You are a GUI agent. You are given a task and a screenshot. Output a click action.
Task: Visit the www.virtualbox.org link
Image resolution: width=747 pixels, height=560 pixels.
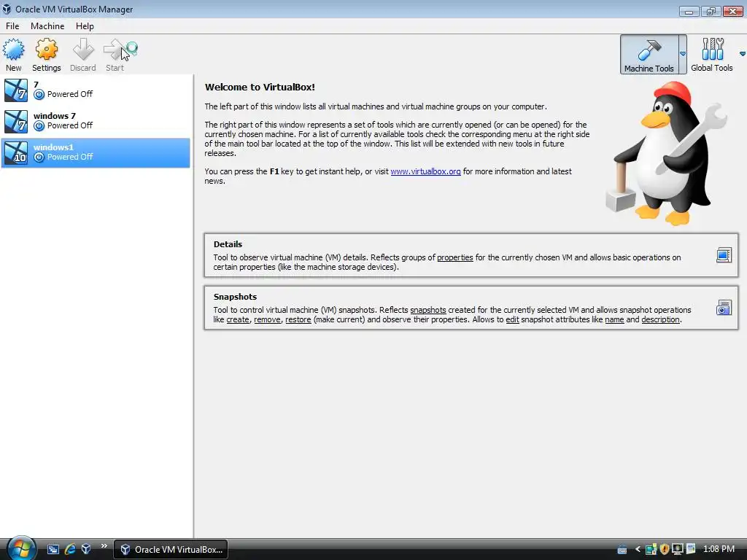click(x=425, y=171)
